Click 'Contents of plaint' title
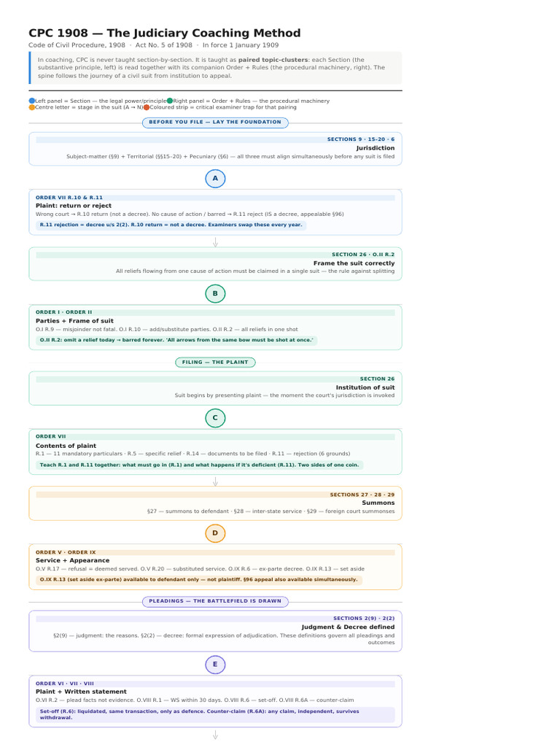This screenshot has width=560, height=747. [x=66, y=446]
